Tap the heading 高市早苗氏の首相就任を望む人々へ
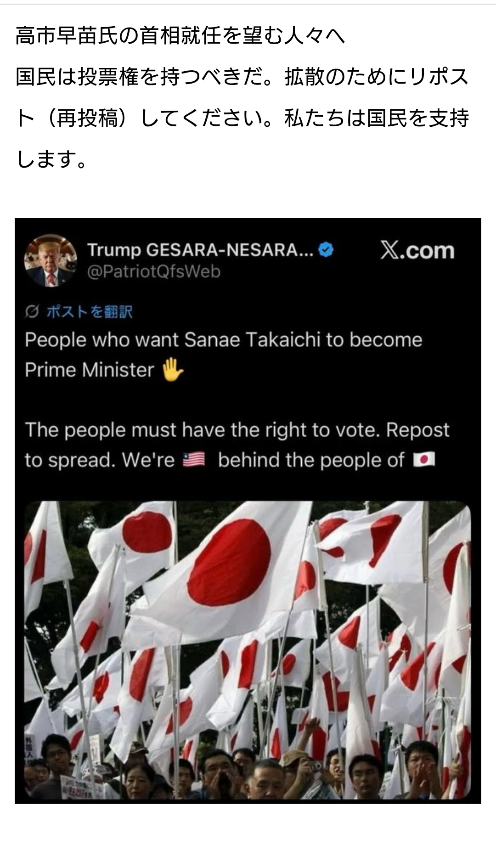 (180, 36)
